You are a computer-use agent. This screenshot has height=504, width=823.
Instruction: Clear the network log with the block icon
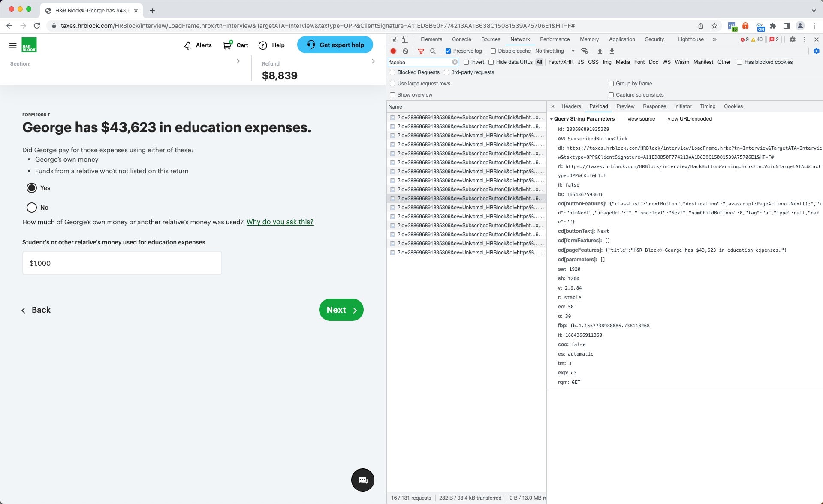point(405,51)
